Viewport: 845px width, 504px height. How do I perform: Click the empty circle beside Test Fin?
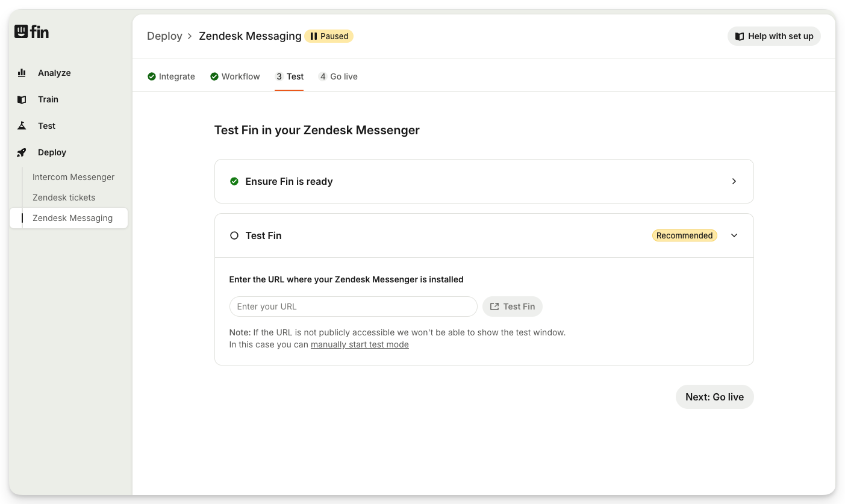234,235
